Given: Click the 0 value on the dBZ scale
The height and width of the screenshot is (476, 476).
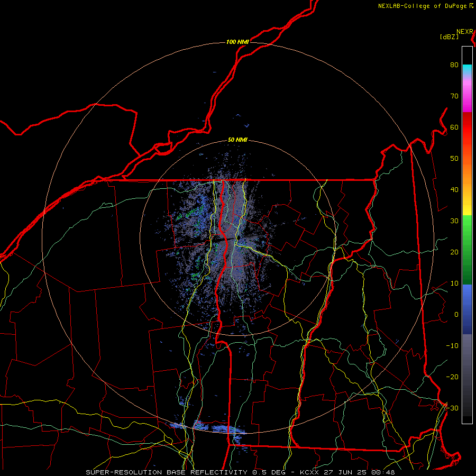Looking at the screenshot, I should click(456, 315).
